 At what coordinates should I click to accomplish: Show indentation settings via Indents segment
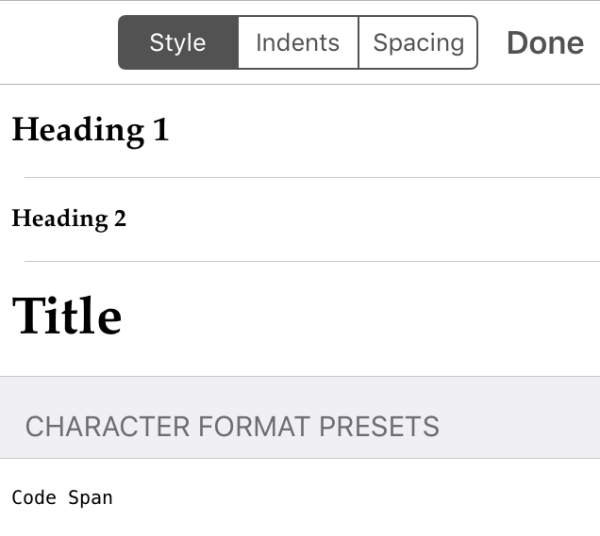coord(298,43)
